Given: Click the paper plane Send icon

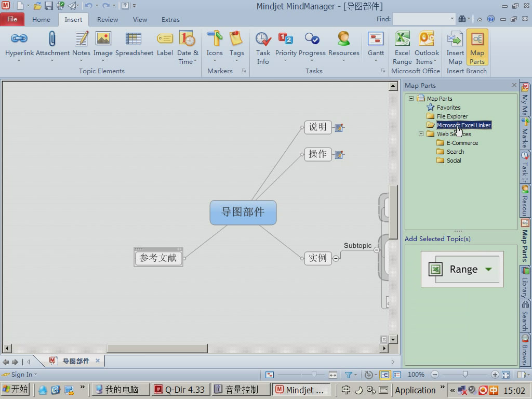Looking at the screenshot, I should click(x=73, y=6).
